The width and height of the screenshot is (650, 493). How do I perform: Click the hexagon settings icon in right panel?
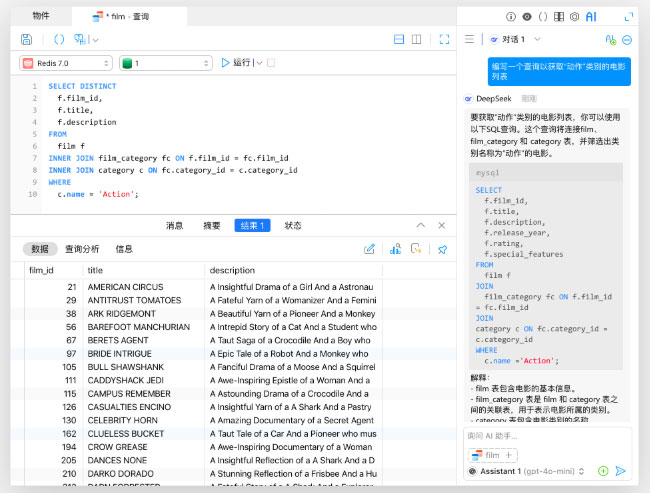click(x=575, y=17)
